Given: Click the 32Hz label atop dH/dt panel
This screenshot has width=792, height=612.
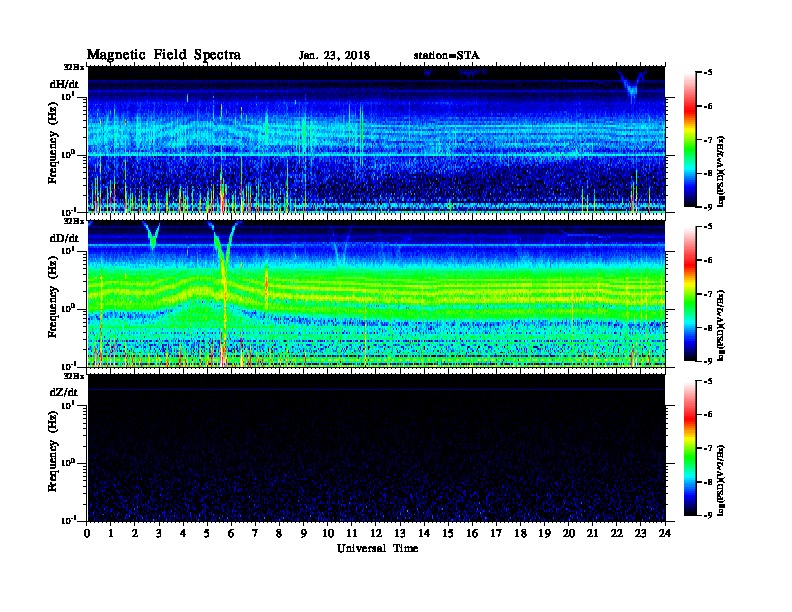Looking at the screenshot, I should [x=74, y=67].
